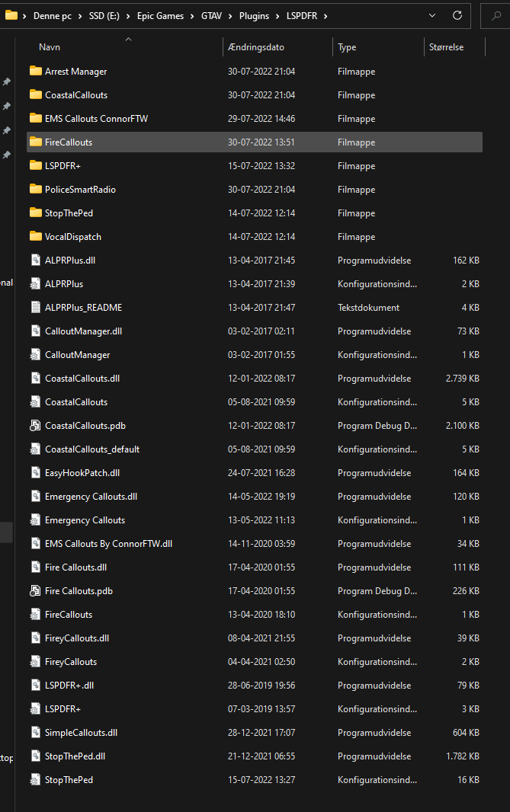510x812 pixels.
Task: Click the StopThePed configuration file icon
Action: pyautogui.click(x=35, y=780)
